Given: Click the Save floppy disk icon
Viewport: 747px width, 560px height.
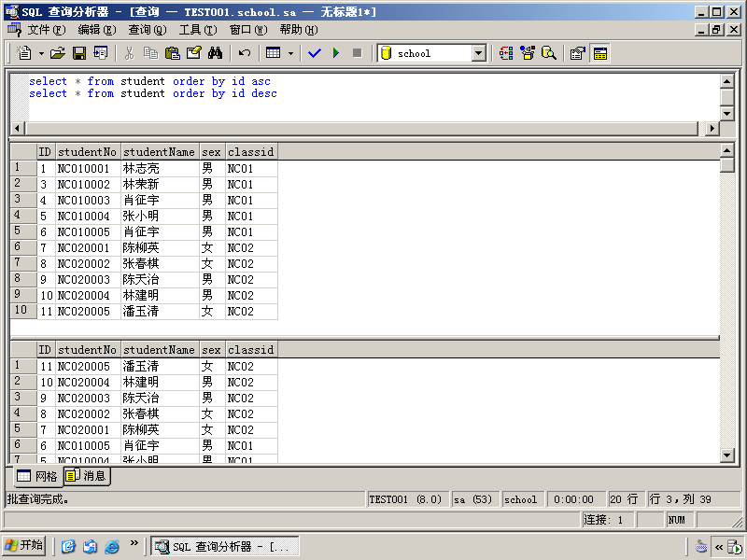Looking at the screenshot, I should (x=79, y=53).
